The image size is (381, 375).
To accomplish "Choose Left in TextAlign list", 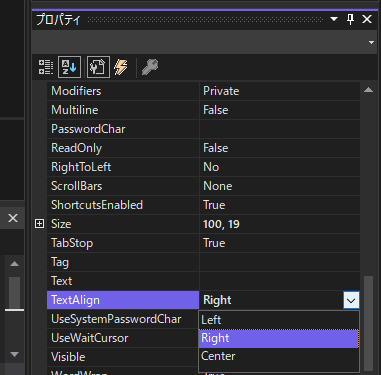I will (x=279, y=320).
